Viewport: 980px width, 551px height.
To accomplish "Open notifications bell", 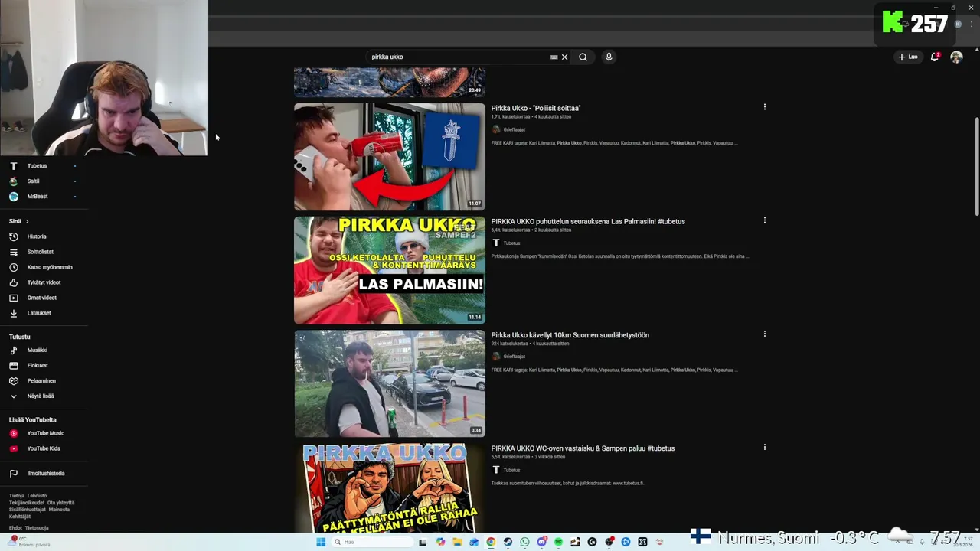I will point(935,57).
